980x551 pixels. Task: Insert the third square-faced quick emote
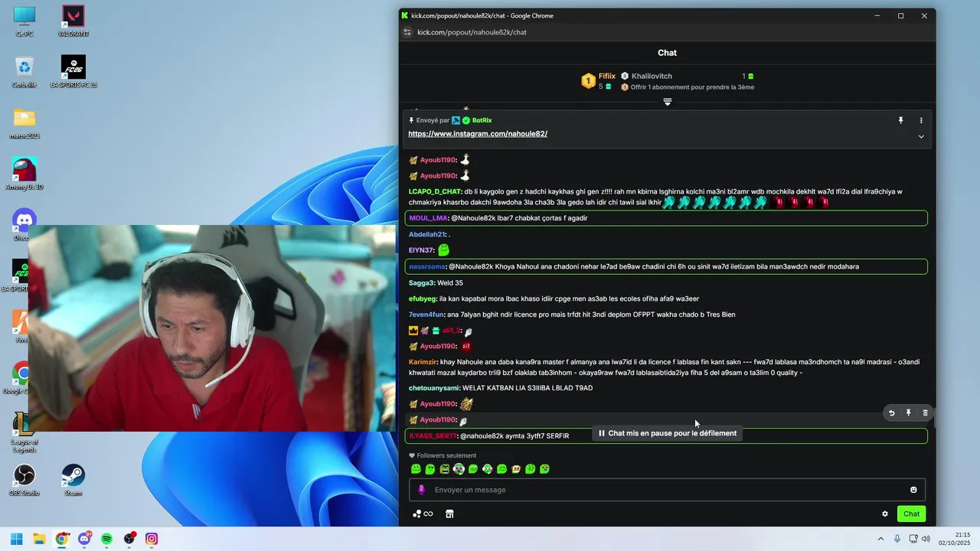tap(444, 469)
